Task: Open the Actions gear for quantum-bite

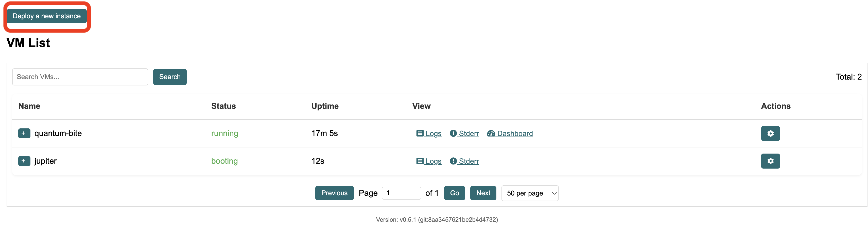Action: coord(770,133)
